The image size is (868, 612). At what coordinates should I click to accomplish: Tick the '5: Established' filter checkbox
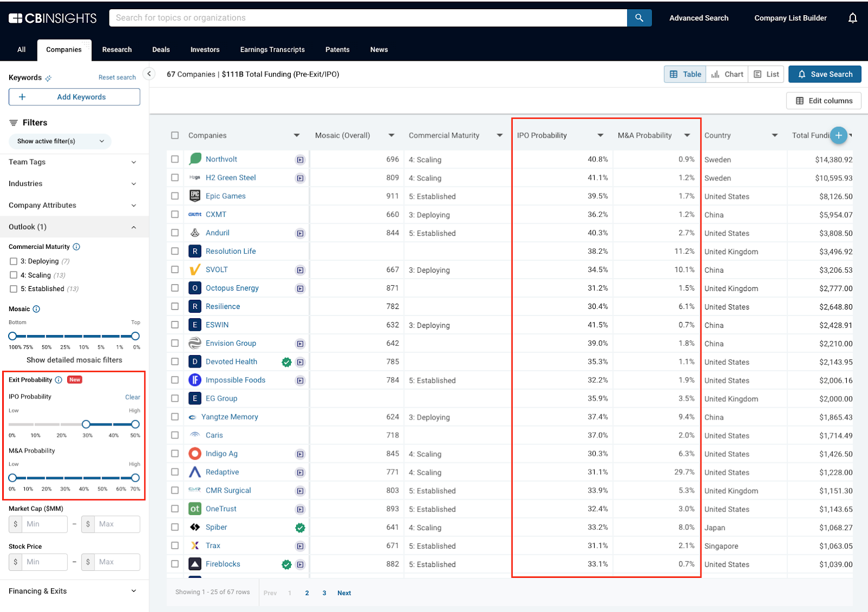point(14,289)
